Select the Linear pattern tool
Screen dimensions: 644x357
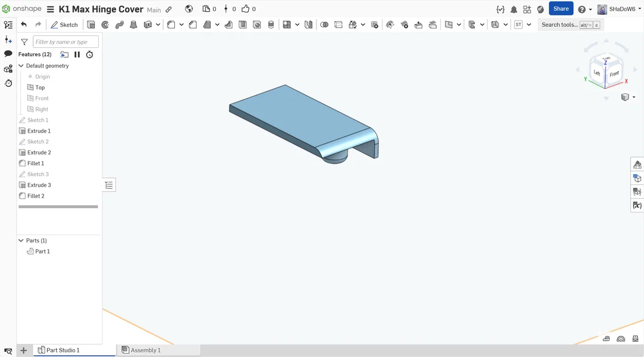pyautogui.click(x=287, y=25)
